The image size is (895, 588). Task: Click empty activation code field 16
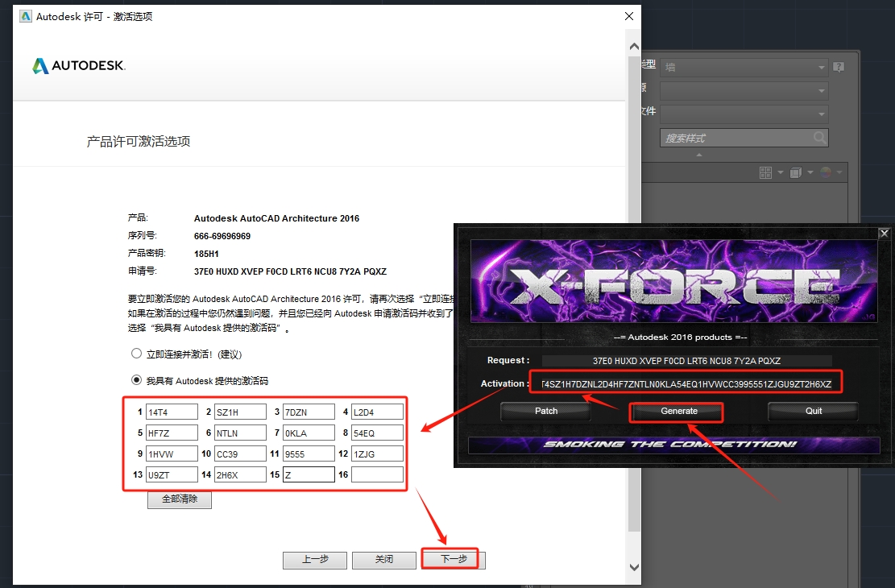(377, 474)
